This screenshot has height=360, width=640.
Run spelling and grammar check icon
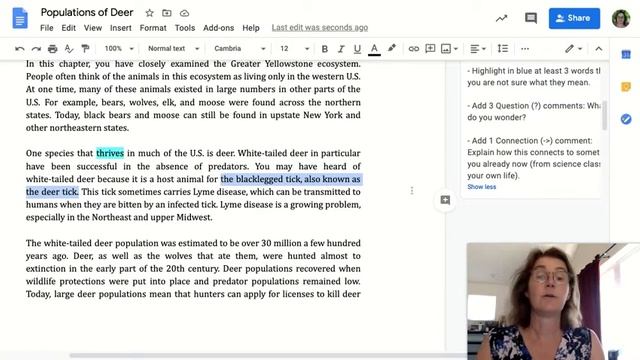tap(69, 49)
